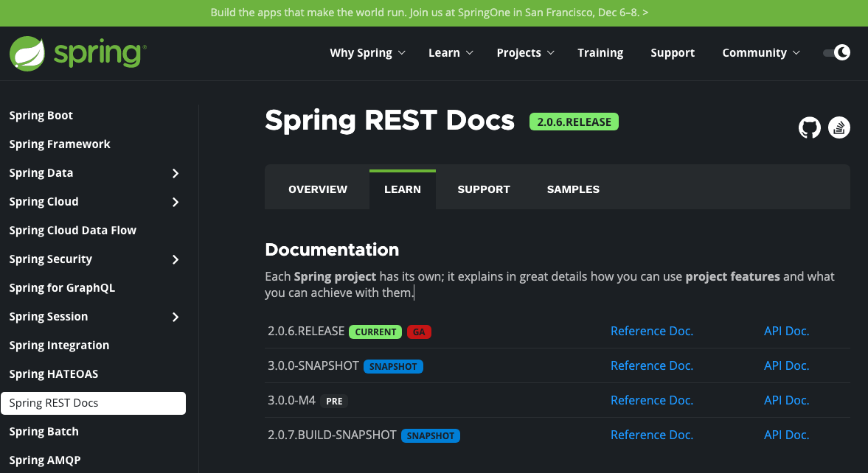Open the Spring logo home link
The width and height of the screenshot is (868, 473).
pyautogui.click(x=78, y=54)
